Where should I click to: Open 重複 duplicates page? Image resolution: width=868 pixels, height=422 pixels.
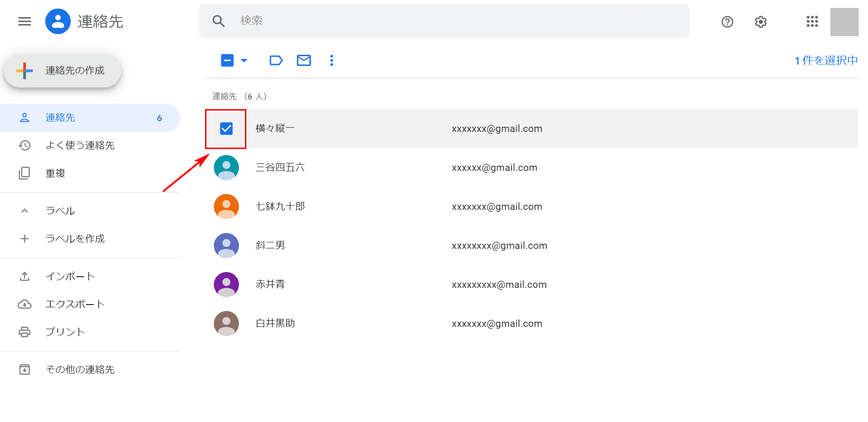tap(90, 174)
